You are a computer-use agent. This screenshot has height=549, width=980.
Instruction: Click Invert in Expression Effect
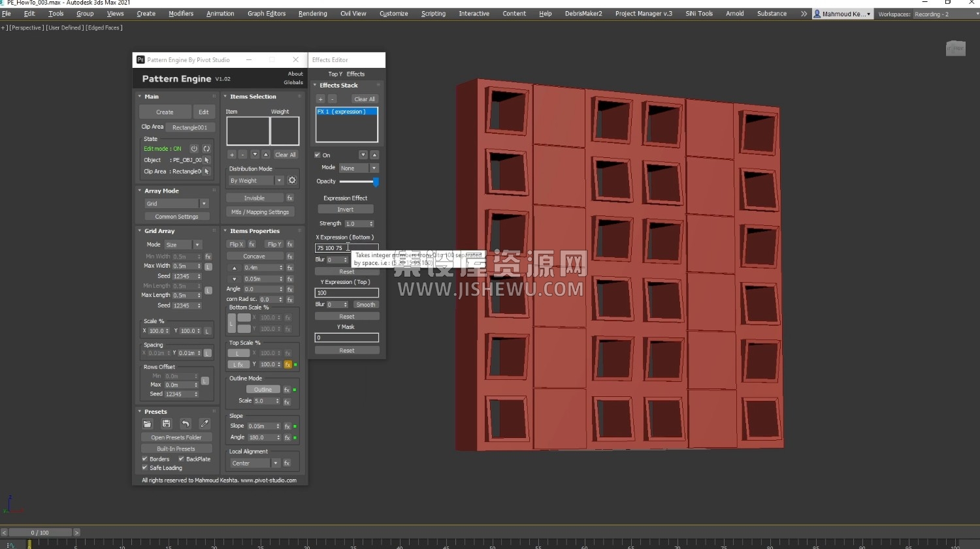[x=346, y=210]
